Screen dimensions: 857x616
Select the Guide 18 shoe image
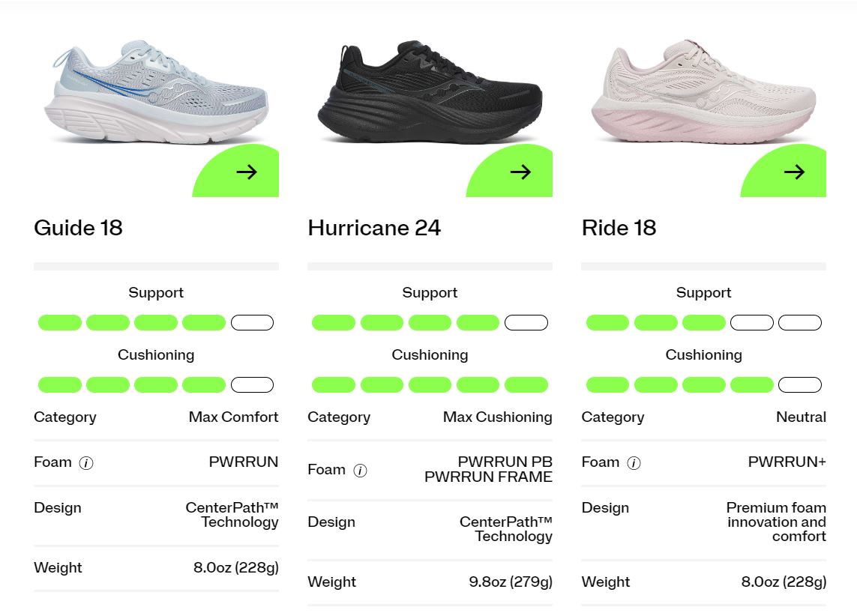(x=156, y=91)
